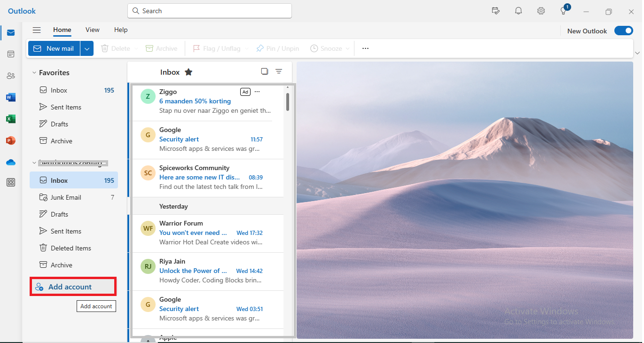The height and width of the screenshot is (343, 644).
Task: Collapse the account folder list chevron
Action: (34, 163)
